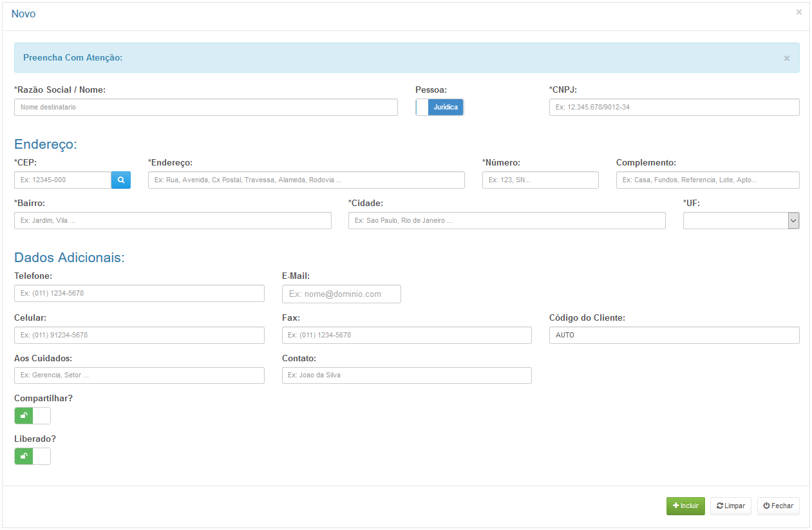This screenshot has height=530, width=812.
Task: Click the E-Mail input field
Action: pos(341,294)
